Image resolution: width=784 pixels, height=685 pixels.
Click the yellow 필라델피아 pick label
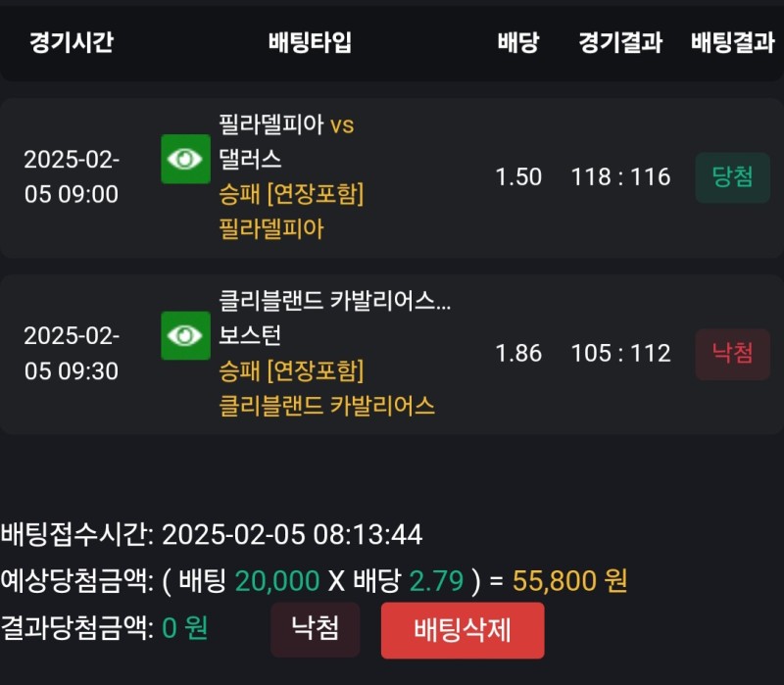pyautogui.click(x=271, y=229)
